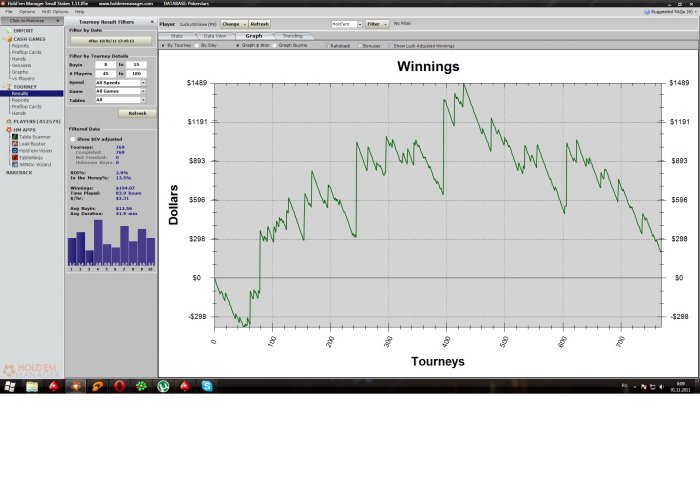Click the Suggested FAQs help icon
700x503 pixels.
647,12
